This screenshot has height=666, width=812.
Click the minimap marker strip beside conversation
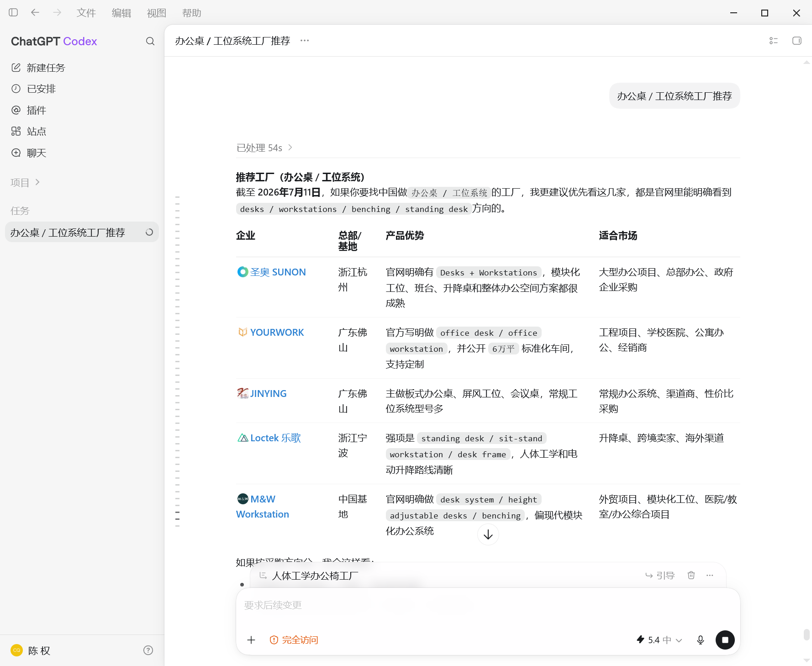(x=177, y=361)
